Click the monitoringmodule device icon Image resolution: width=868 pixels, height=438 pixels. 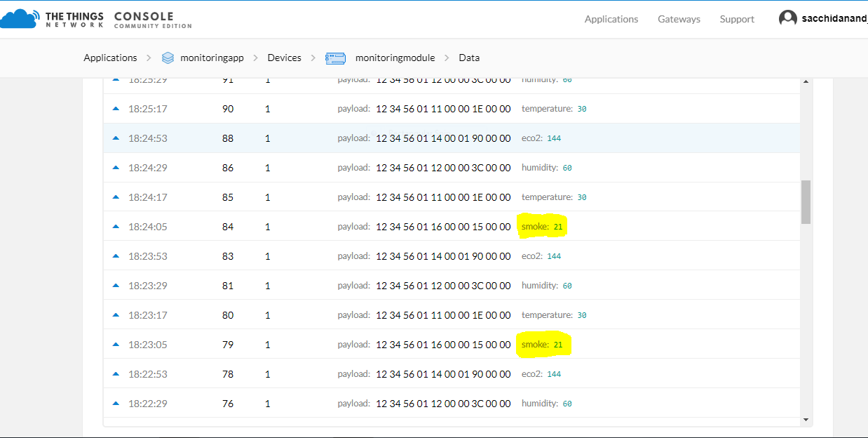(x=336, y=58)
